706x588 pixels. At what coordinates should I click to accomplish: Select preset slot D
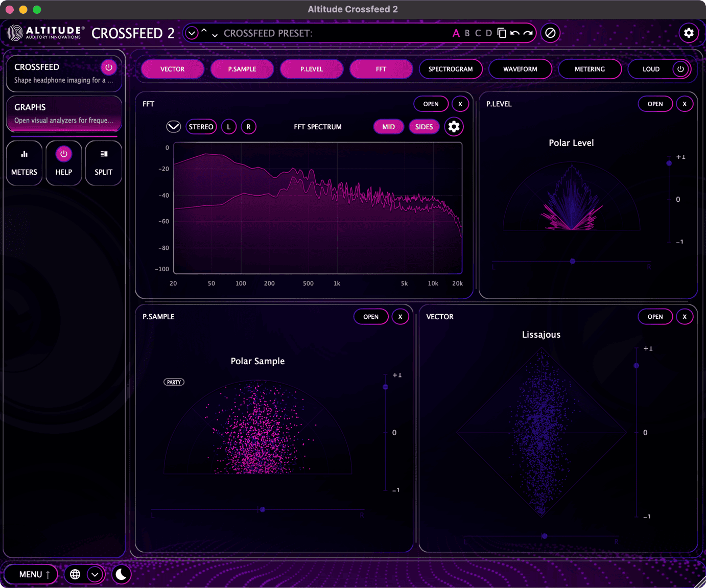tap(489, 33)
